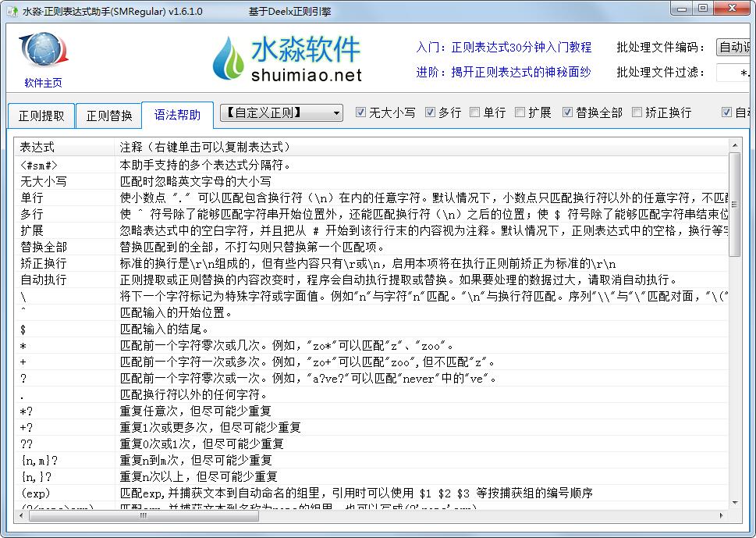Click 注释 column header
Screen dimensions: 756x538
421,147
